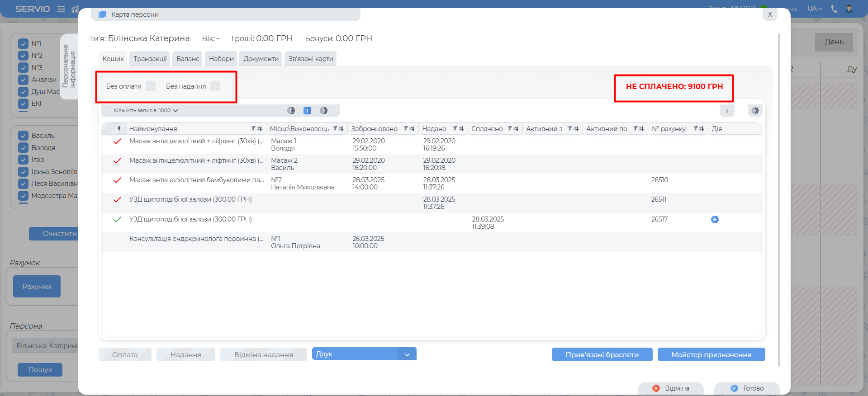Enable the Без оплати checkbox
The width and height of the screenshot is (868, 396).
click(151, 86)
